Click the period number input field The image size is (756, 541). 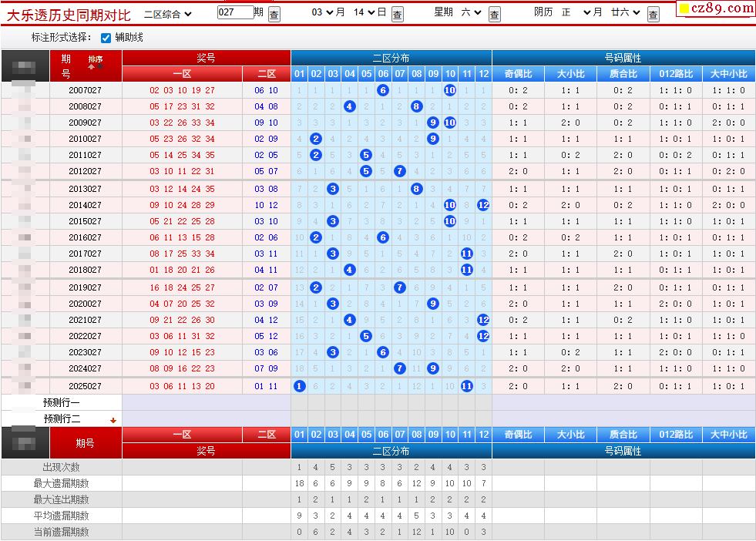[235, 12]
